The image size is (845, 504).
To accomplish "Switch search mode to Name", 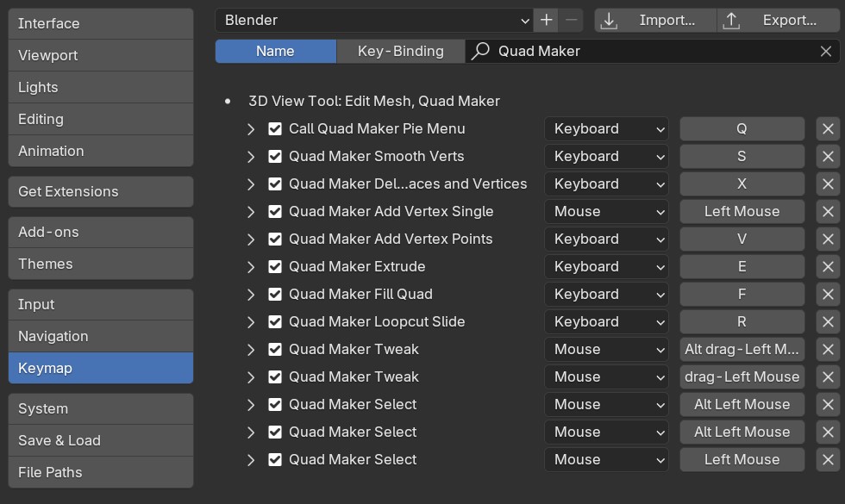I will (275, 51).
